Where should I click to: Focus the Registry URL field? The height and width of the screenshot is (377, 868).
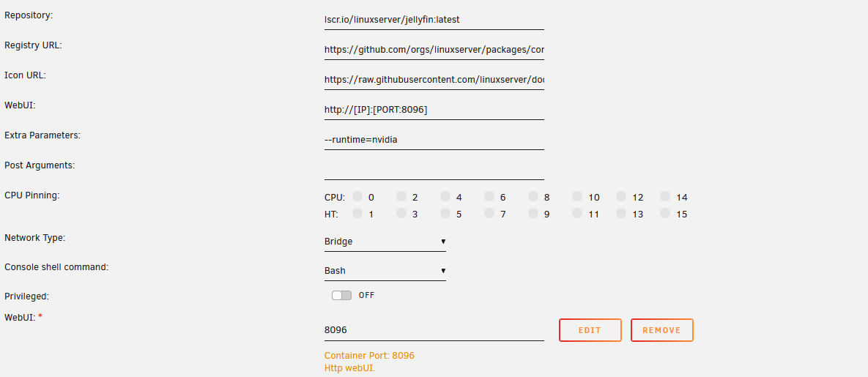pyautogui.click(x=434, y=50)
